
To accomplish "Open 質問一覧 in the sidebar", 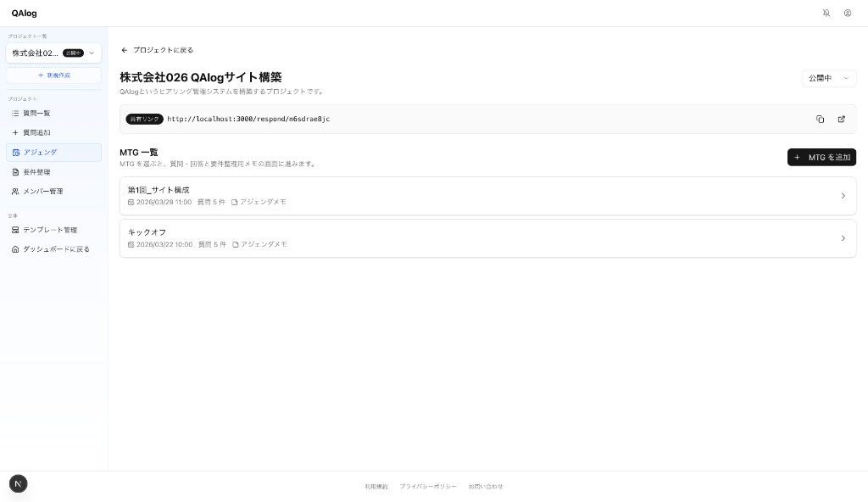I will [36, 113].
